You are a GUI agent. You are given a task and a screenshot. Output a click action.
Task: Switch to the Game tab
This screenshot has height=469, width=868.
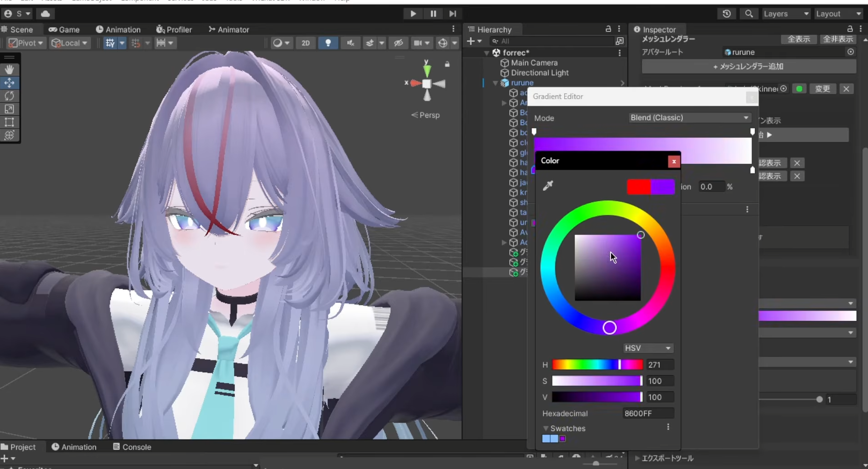click(x=64, y=30)
